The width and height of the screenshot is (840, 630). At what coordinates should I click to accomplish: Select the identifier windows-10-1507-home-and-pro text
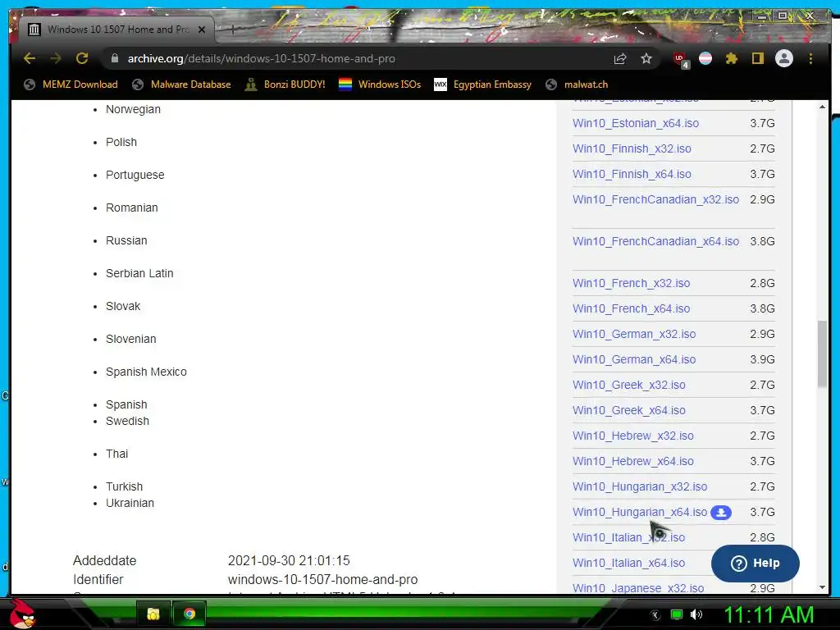click(x=322, y=580)
